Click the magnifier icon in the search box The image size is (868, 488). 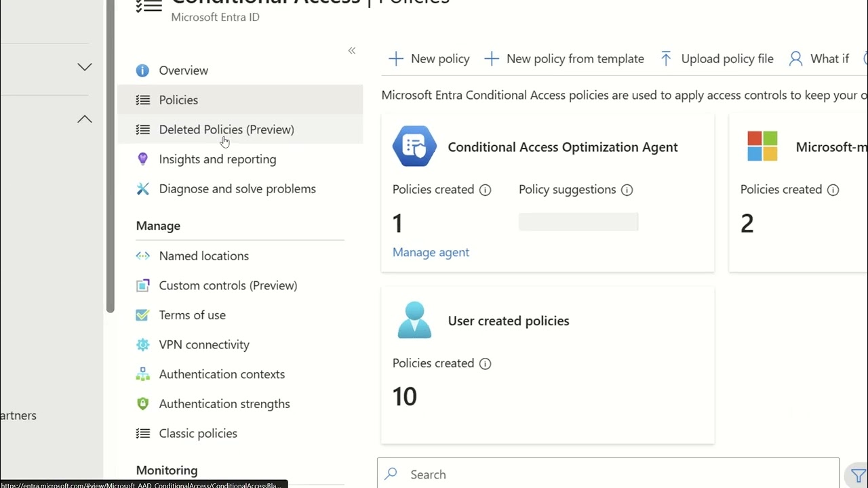tap(391, 474)
